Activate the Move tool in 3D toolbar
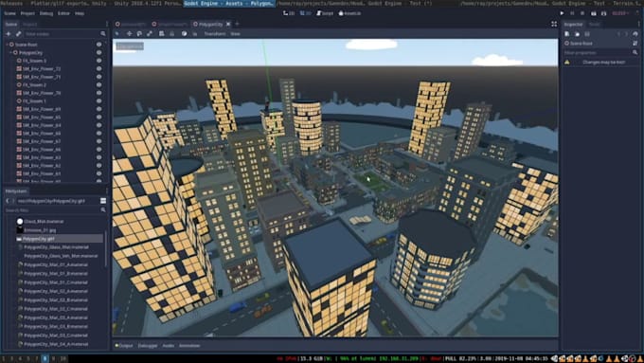 [x=129, y=34]
